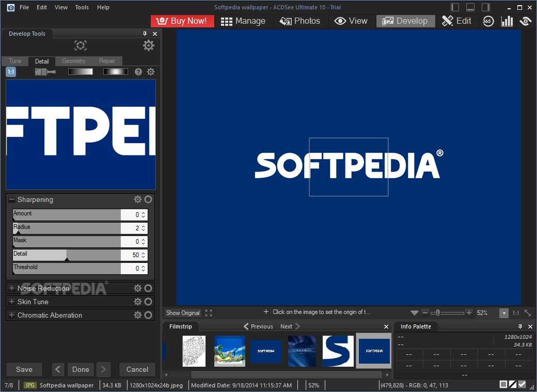Screen dimensions: 537x392
Task: Click the Done button
Action: pyautogui.click(x=81, y=369)
